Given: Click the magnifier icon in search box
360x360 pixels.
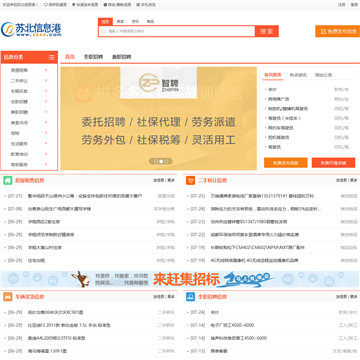Looking at the screenshot, I should [103, 31].
